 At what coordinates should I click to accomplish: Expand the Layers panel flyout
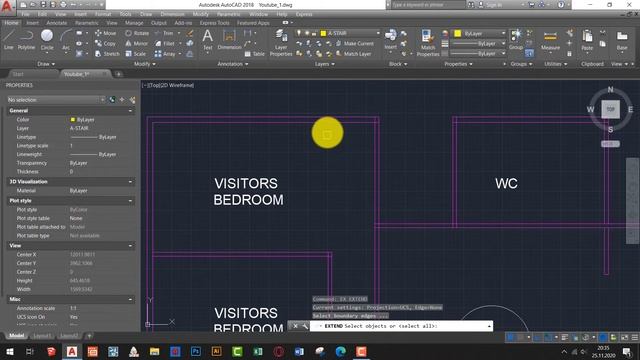coord(324,64)
